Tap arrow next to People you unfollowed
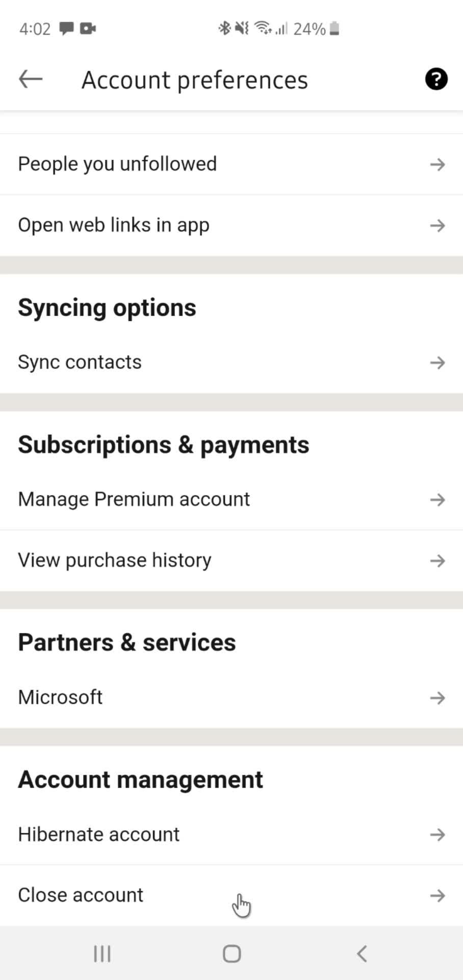The height and width of the screenshot is (980, 463). 438,164
